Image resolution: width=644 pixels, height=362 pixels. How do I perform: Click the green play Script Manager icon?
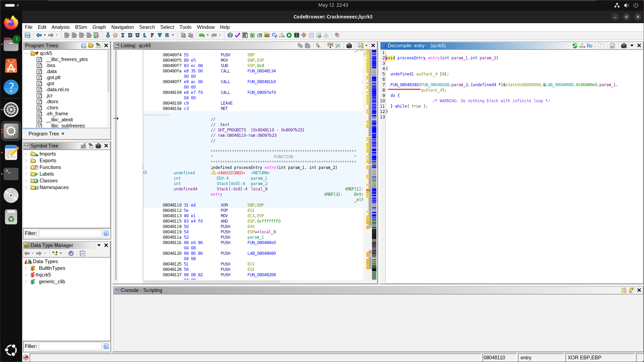[x=289, y=35]
